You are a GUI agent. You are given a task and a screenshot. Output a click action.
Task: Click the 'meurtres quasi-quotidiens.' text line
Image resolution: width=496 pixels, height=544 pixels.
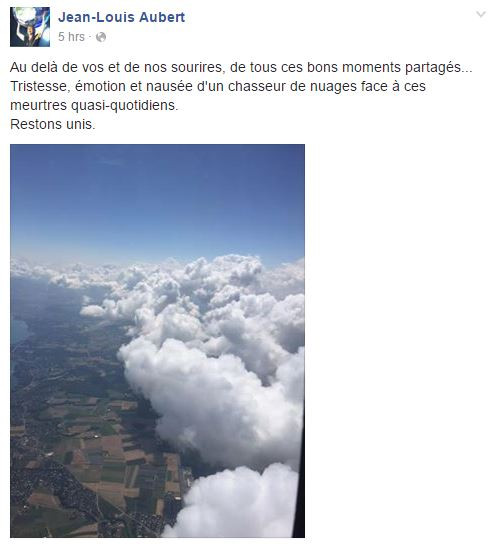[94, 105]
